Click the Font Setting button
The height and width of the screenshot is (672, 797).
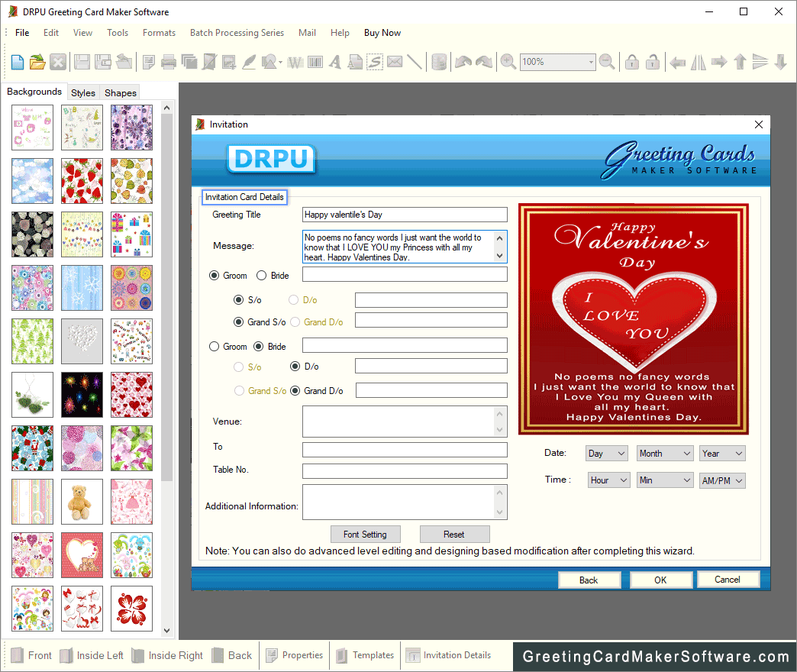pyautogui.click(x=365, y=535)
